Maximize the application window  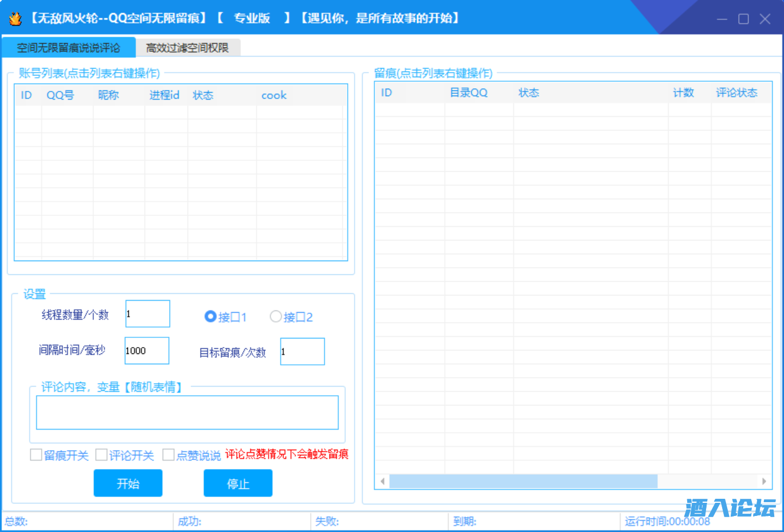[743, 19]
